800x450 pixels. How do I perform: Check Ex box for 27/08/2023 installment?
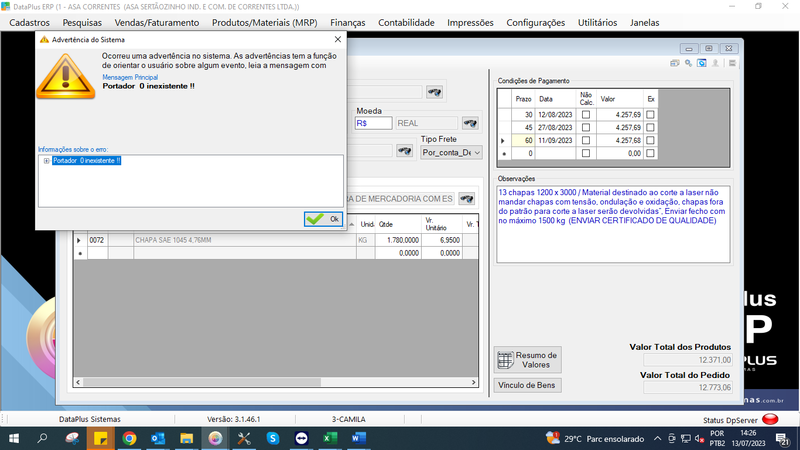click(650, 128)
